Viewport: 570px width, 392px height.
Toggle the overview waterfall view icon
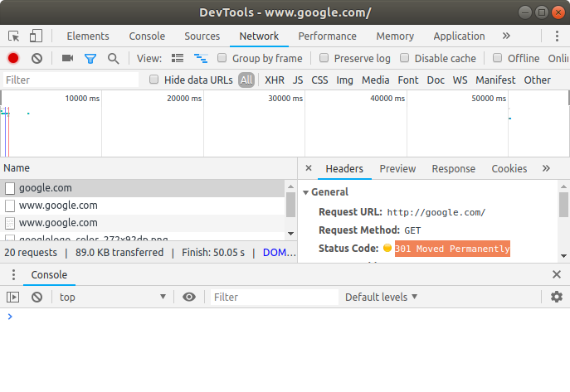click(x=201, y=58)
